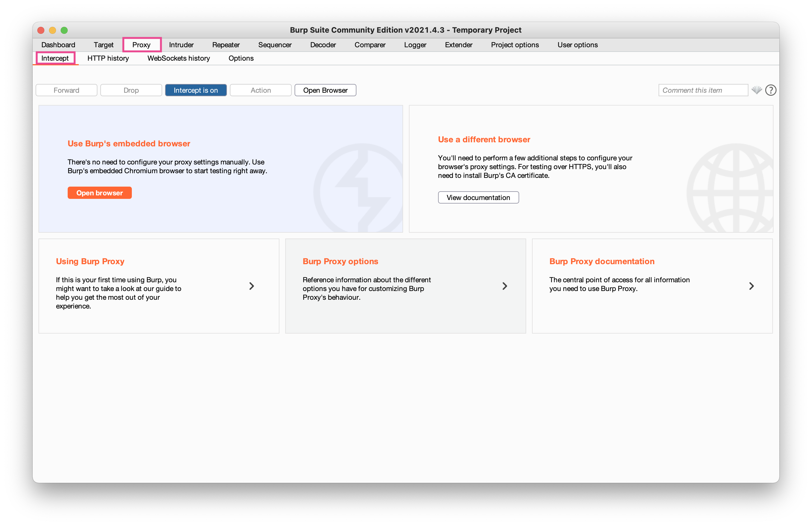Click the Comment this item field
Image resolution: width=812 pixels, height=526 pixels.
(703, 90)
